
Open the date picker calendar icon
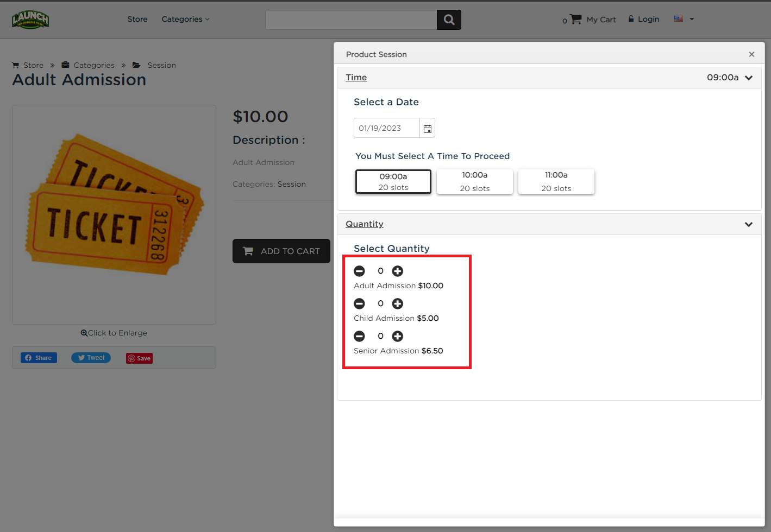[428, 128]
